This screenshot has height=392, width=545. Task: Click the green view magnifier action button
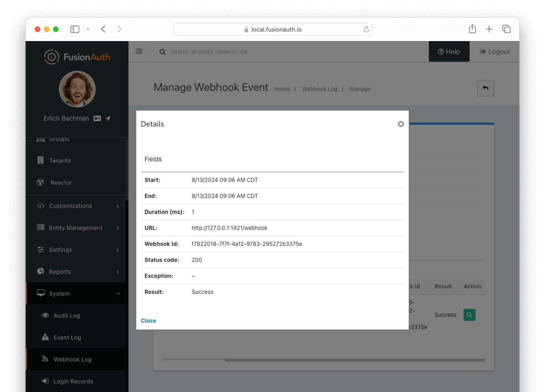pos(469,315)
